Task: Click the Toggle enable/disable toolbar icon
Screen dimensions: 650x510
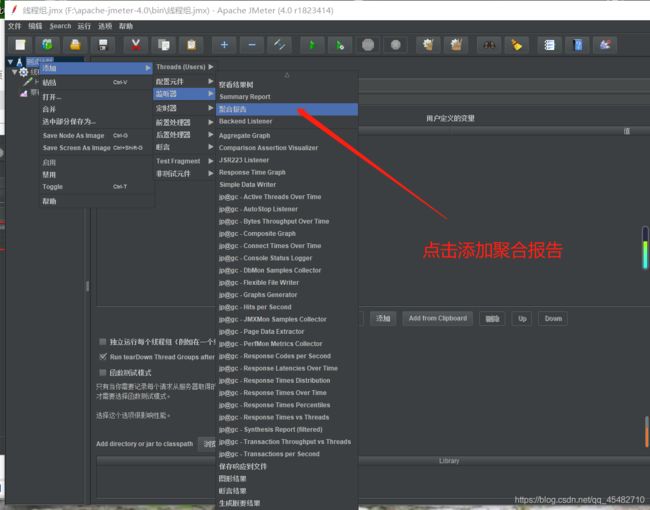Action: 279,45
